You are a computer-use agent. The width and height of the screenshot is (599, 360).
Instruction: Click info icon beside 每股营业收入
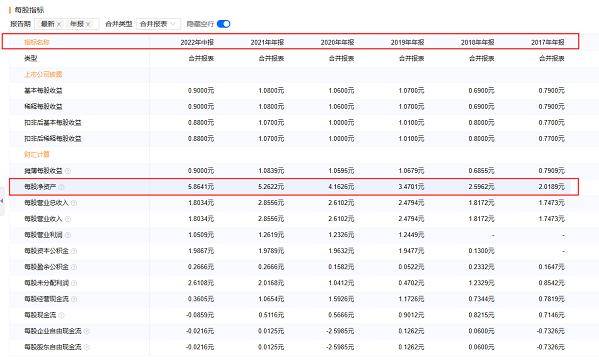[x=68, y=219]
